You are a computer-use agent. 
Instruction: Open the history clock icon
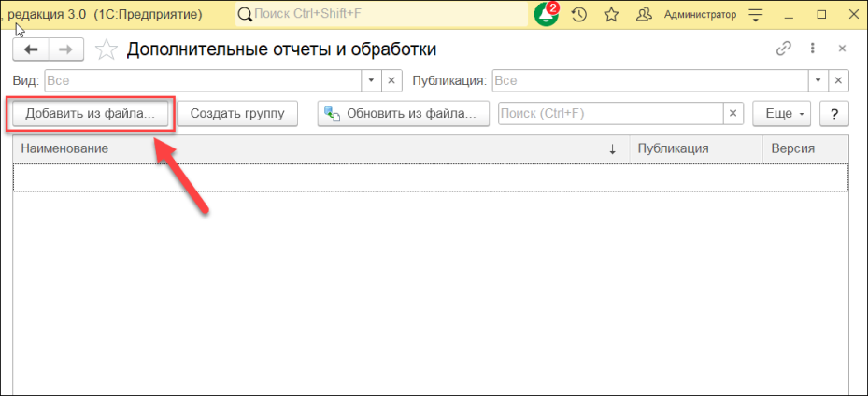pyautogui.click(x=579, y=15)
